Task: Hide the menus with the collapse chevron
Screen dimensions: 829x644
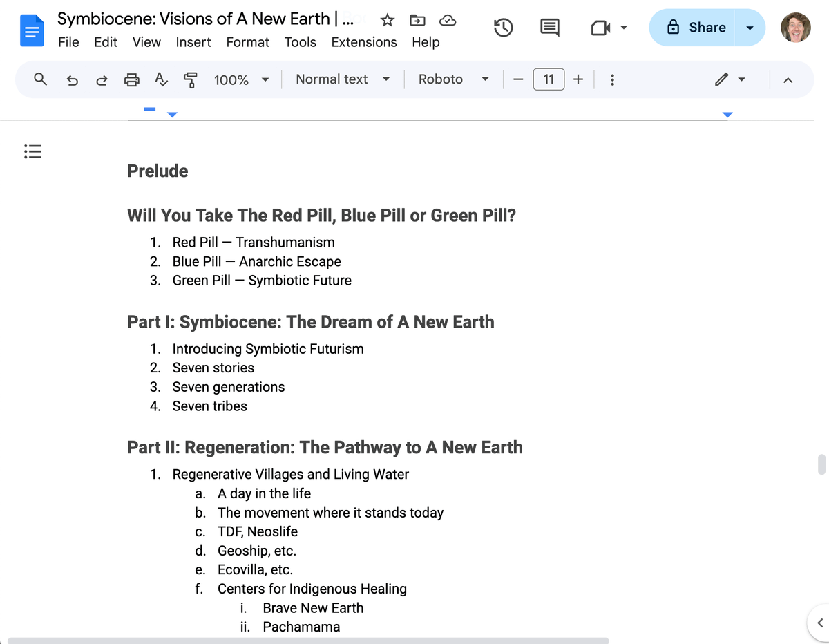Action: 788,80
